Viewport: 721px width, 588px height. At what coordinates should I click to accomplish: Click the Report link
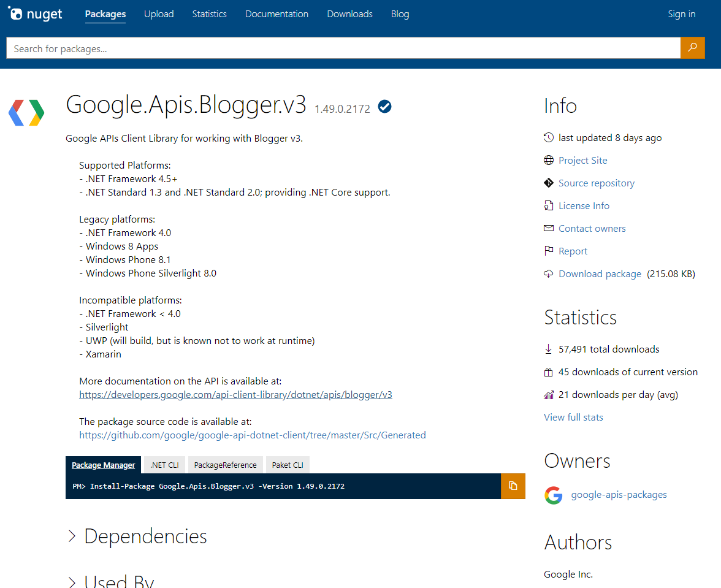573,251
